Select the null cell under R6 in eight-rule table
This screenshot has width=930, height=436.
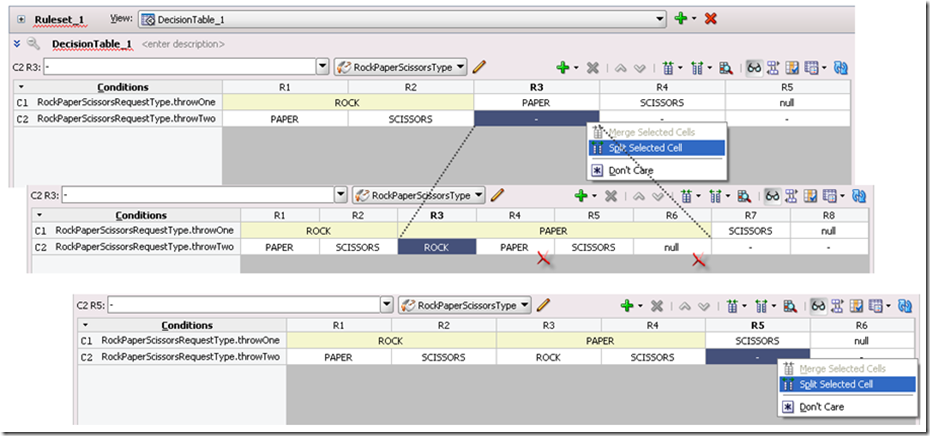click(671, 247)
